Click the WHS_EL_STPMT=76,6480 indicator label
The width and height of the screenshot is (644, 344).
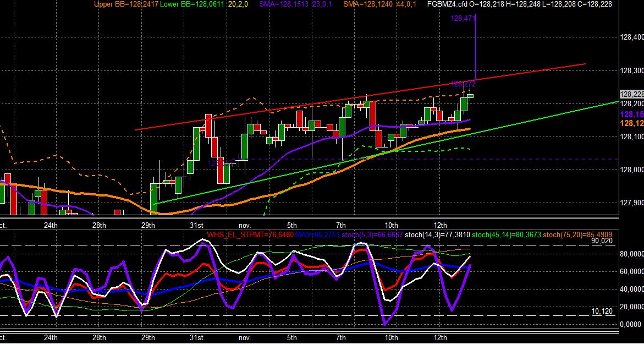(250, 235)
